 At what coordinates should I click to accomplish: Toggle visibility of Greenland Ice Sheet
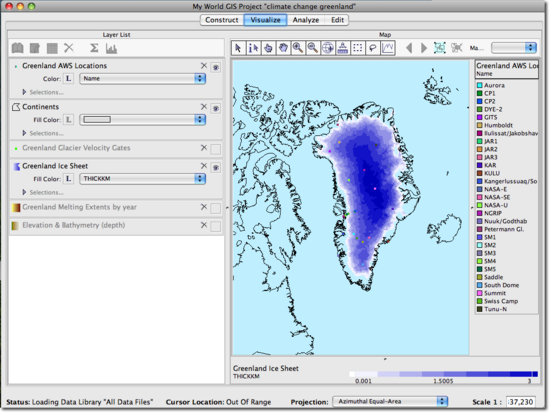tap(216, 168)
